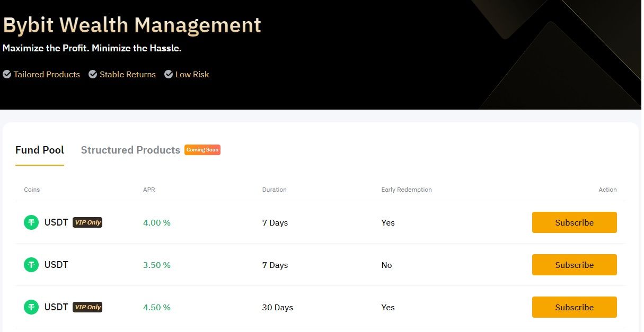This screenshot has width=644, height=332.
Task: Click the Tether icon in the 4.00% row
Action: (x=31, y=222)
